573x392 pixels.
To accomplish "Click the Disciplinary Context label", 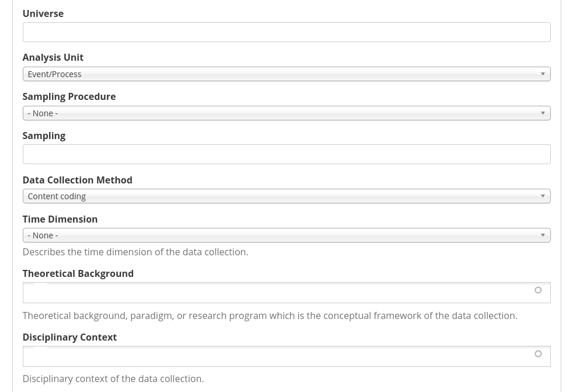I will tap(70, 337).
